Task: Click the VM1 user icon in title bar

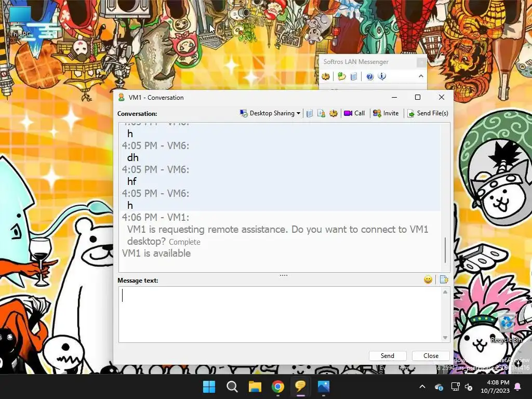Action: coord(122,97)
